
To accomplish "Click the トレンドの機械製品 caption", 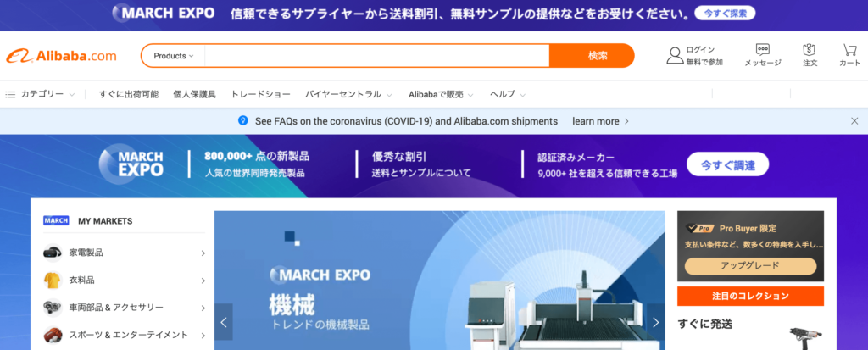I will [x=320, y=325].
